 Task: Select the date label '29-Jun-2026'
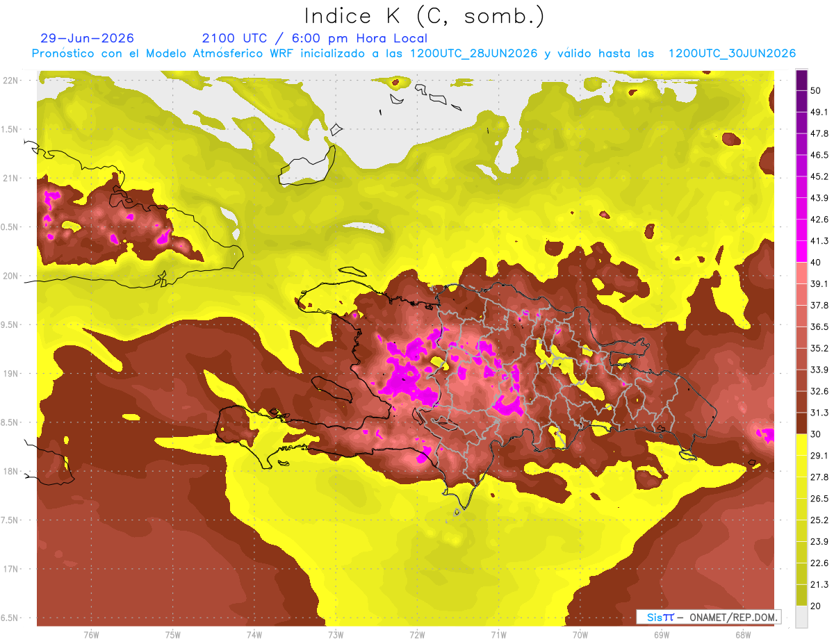tap(88, 38)
